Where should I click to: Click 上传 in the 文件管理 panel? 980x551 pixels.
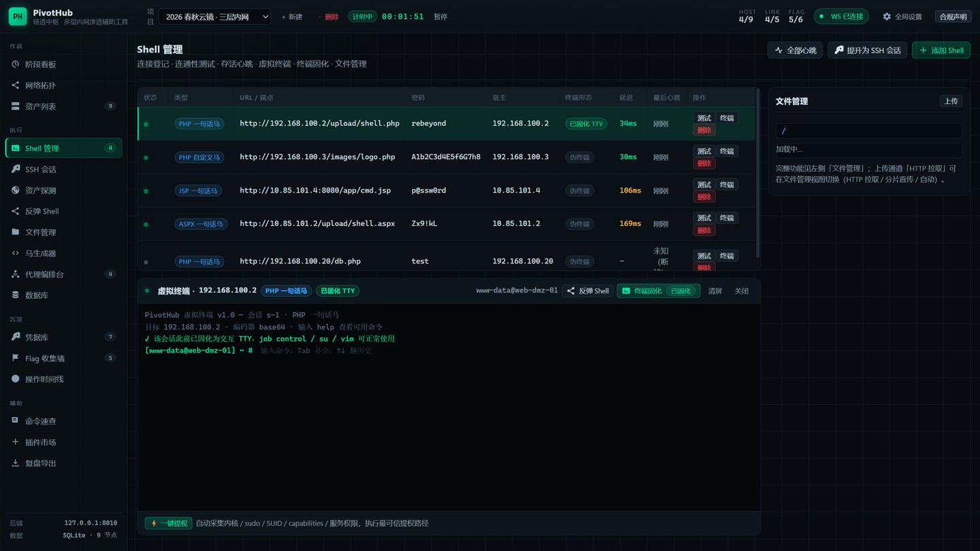[x=951, y=101]
